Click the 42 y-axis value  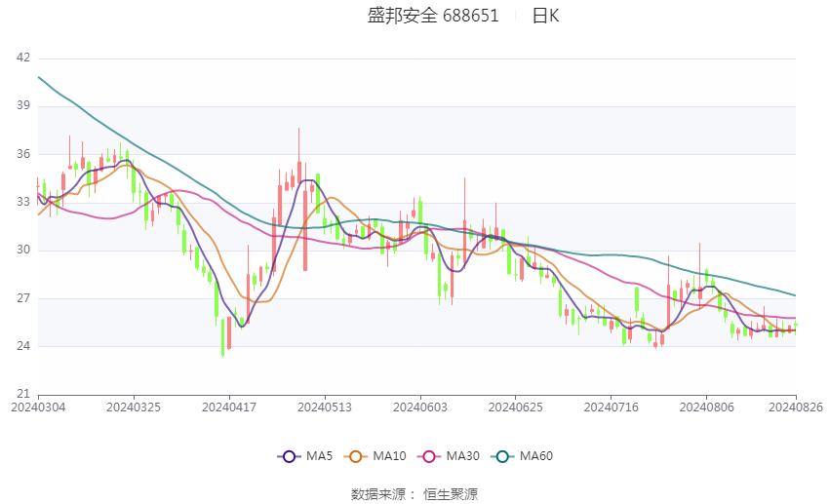(x=23, y=58)
